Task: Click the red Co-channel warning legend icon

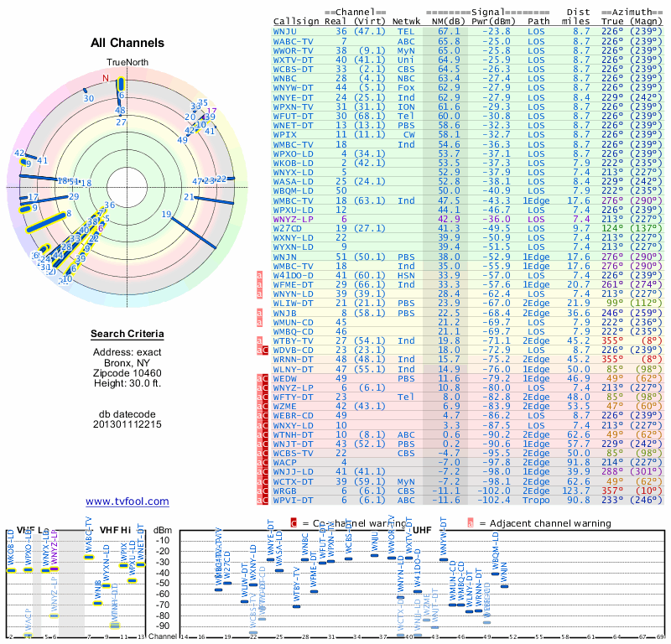Action: point(294,523)
